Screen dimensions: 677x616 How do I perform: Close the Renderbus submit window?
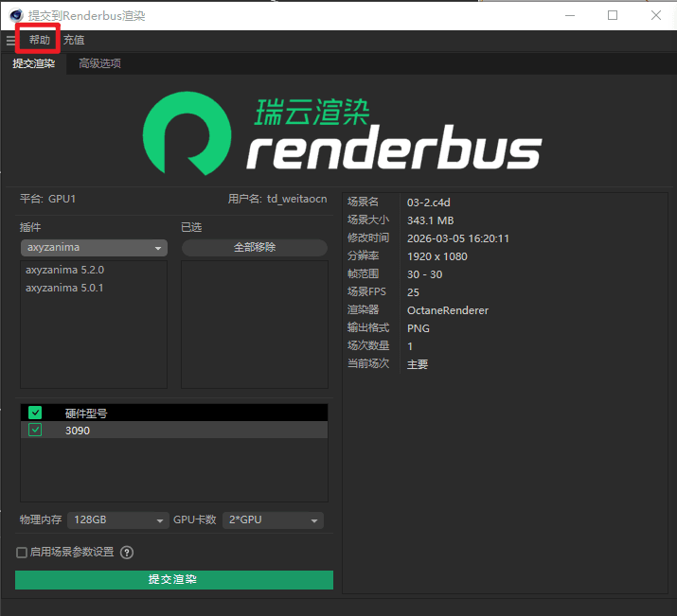[x=656, y=15]
